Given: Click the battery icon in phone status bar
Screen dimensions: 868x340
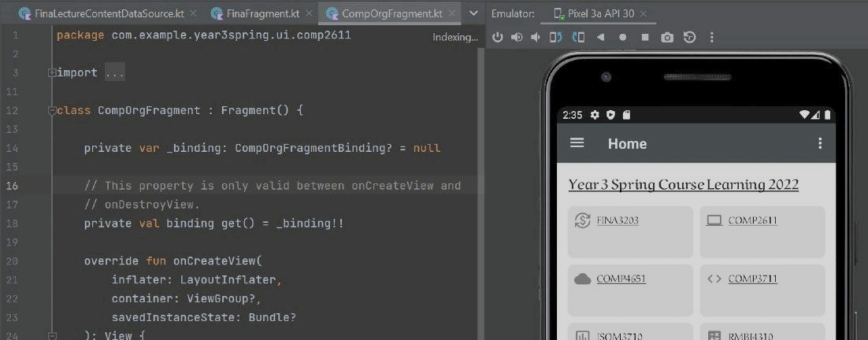Looking at the screenshot, I should pyautogui.click(x=827, y=115).
